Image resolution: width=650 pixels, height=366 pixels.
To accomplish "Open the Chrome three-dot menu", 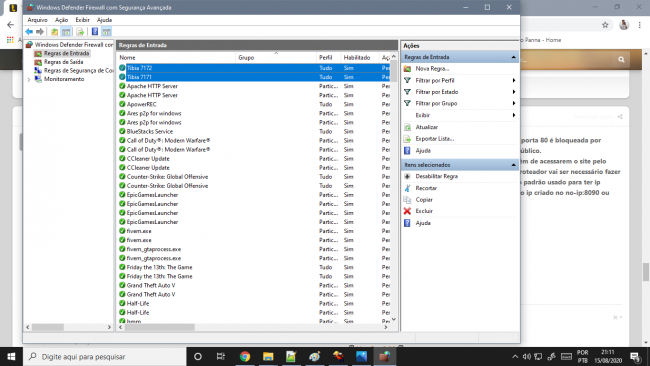I will click(640, 25).
